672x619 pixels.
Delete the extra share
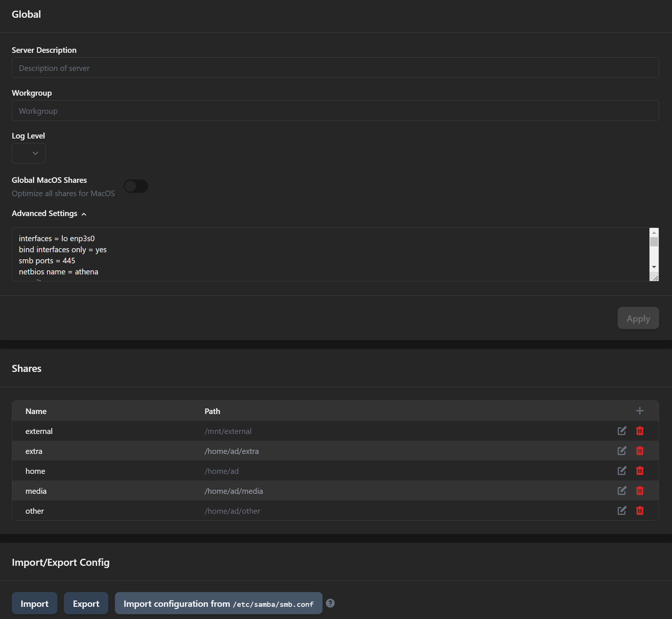(x=640, y=451)
